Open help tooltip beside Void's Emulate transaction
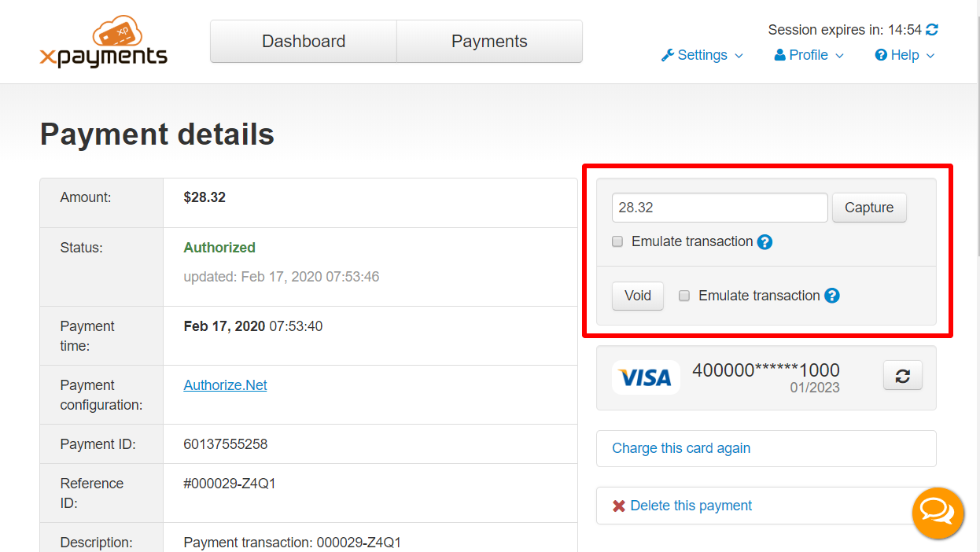This screenshot has height=552, width=980. 832,296
